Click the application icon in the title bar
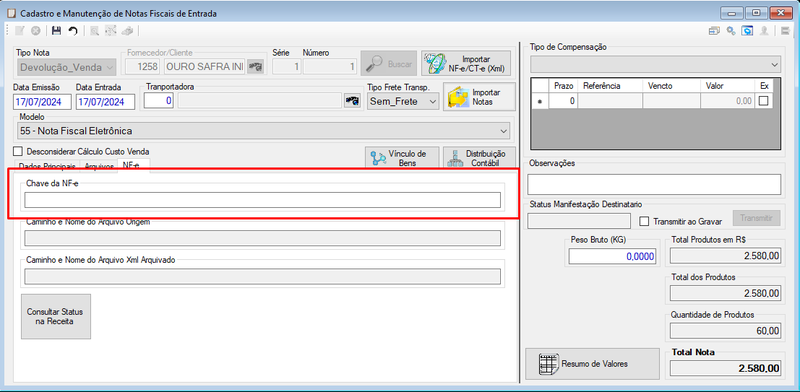Screen dimensions: 800x392 tap(11, 14)
